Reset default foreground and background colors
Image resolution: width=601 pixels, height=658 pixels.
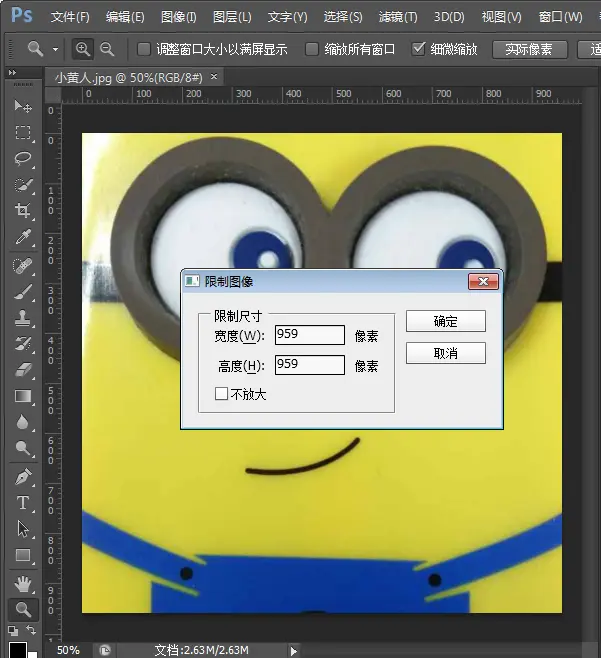tap(13, 631)
